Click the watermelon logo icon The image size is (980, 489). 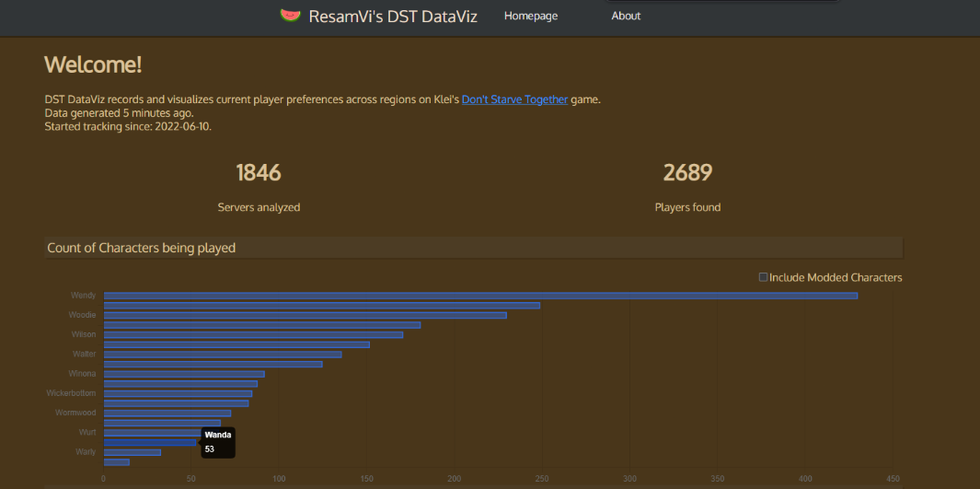pyautogui.click(x=291, y=16)
